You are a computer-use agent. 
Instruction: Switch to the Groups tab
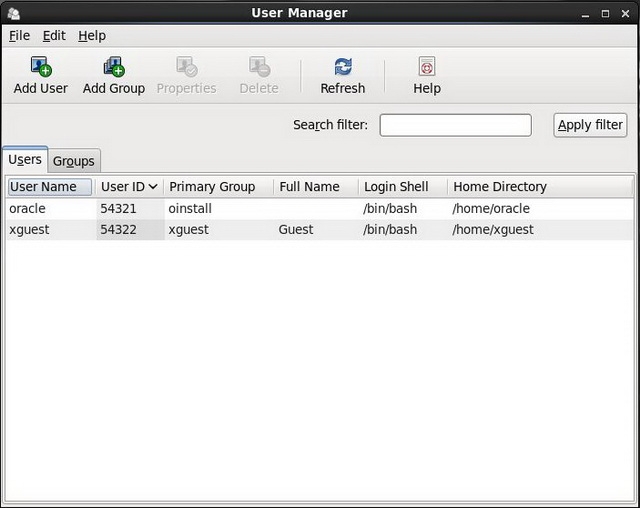[x=74, y=161]
